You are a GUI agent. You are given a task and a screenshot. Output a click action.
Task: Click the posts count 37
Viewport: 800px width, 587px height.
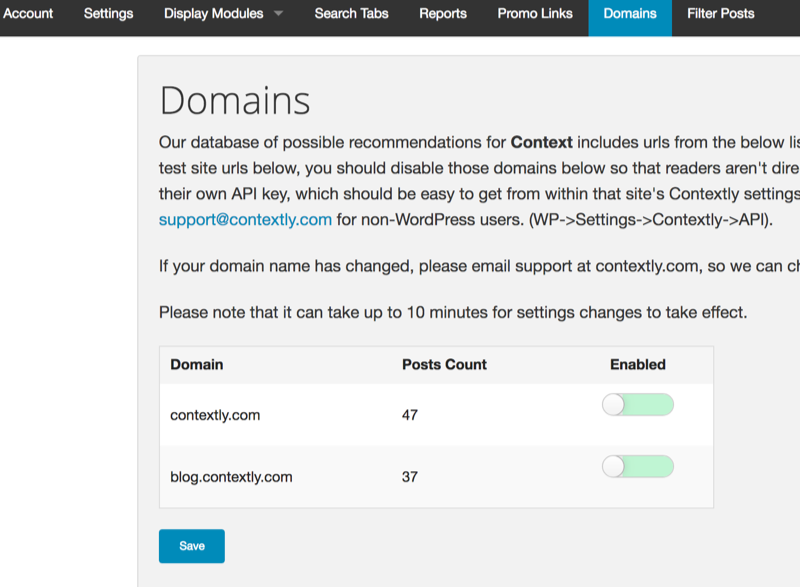coord(410,477)
